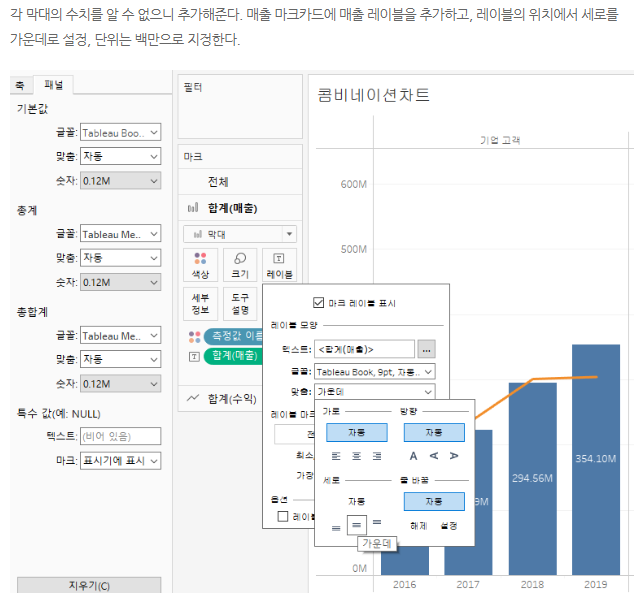
Task: Click 2016 x-axis label
Action: [404, 584]
